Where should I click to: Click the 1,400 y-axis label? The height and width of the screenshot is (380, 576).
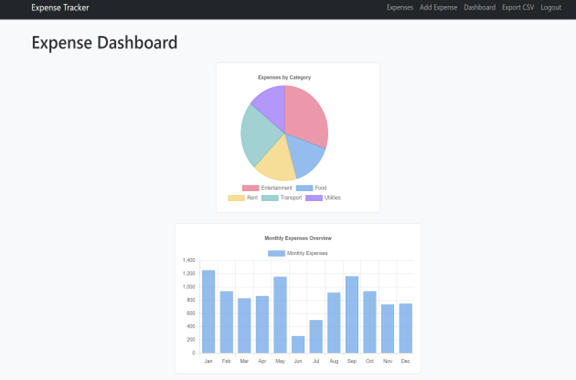pos(189,260)
